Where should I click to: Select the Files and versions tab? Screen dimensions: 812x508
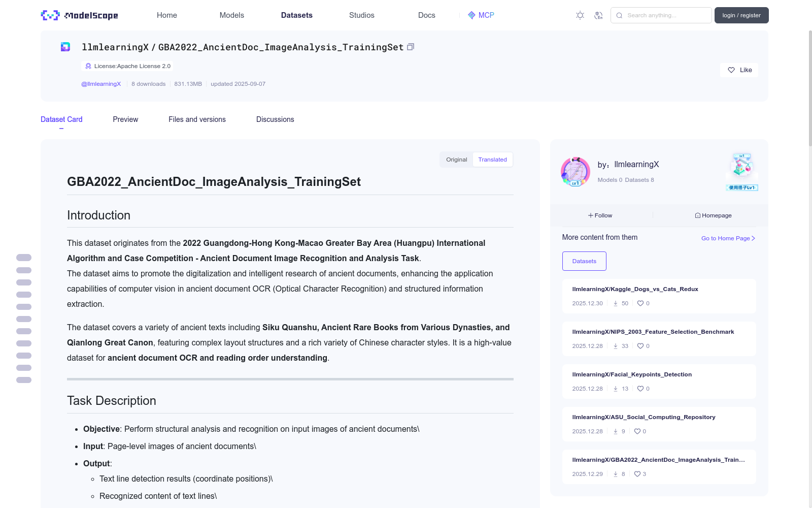pos(197,119)
